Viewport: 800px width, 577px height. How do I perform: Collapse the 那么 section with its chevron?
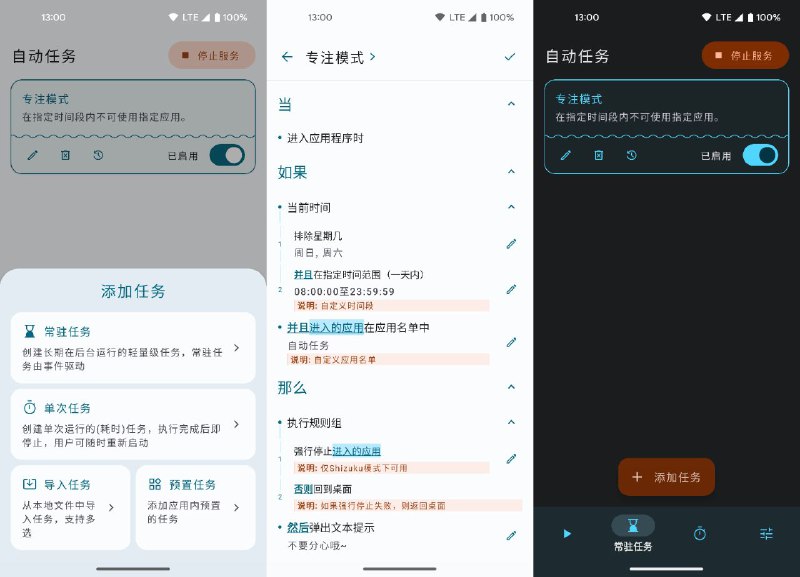[x=512, y=388]
